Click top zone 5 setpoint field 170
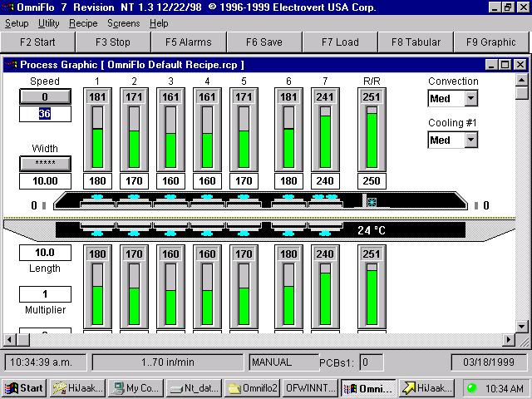Image resolution: width=532 pixels, height=399 pixels. pyautogui.click(x=244, y=181)
